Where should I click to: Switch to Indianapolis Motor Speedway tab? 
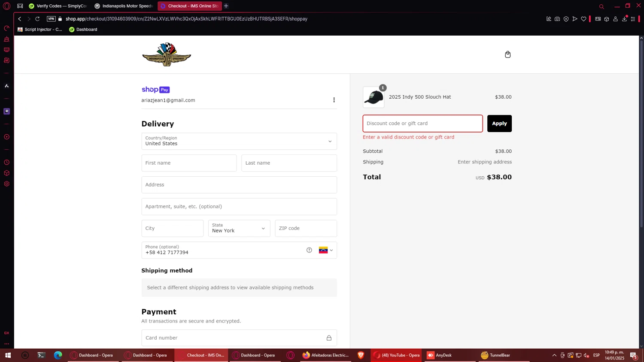tap(124, 6)
